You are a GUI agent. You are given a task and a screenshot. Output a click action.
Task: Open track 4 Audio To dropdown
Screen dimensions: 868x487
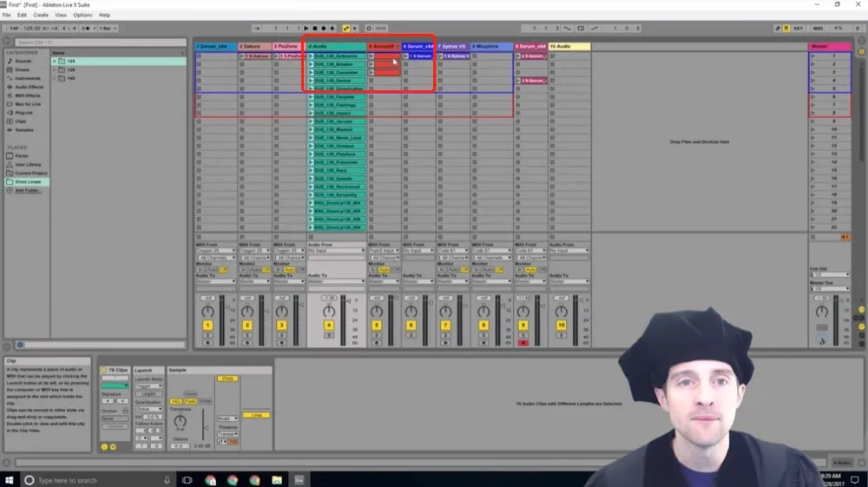[336, 281]
